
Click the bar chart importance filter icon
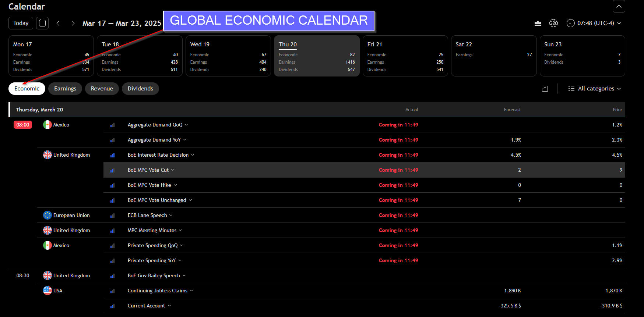pos(545,89)
